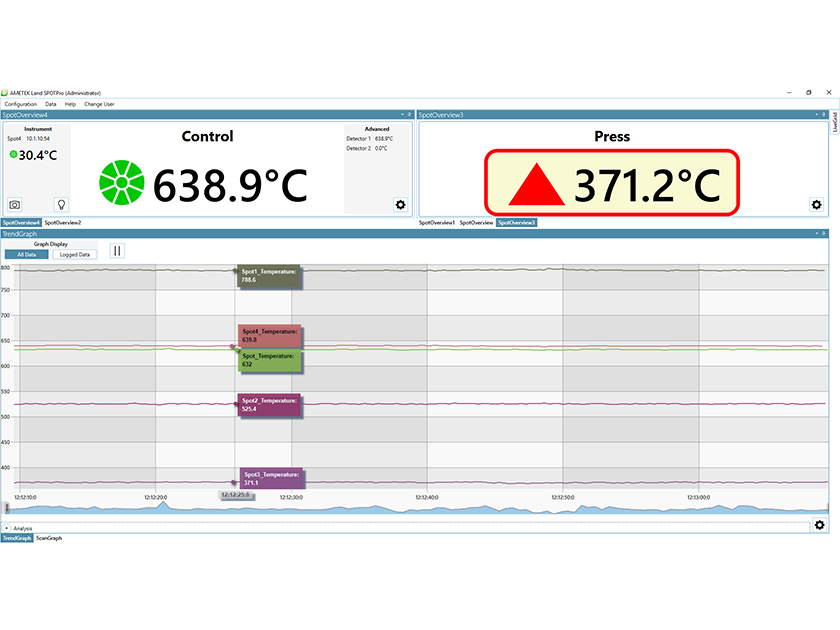Open the SpotOverview4 panel dropdown arrow

click(403, 114)
